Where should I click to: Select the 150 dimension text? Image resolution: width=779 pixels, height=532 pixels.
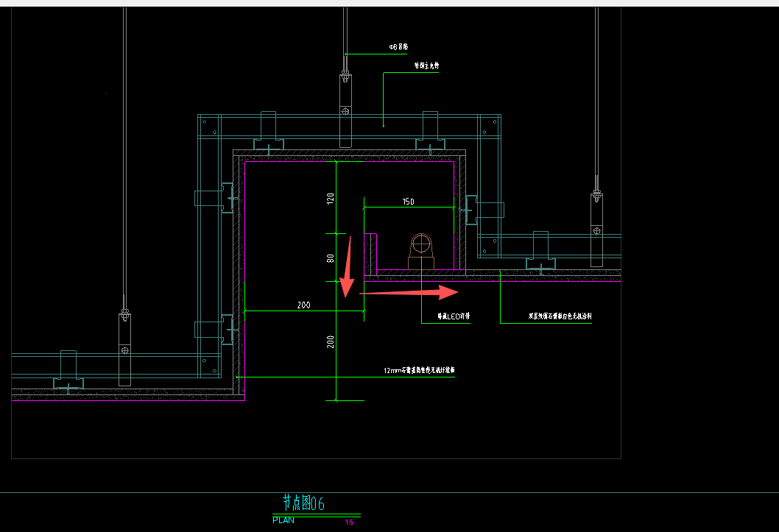point(409,202)
